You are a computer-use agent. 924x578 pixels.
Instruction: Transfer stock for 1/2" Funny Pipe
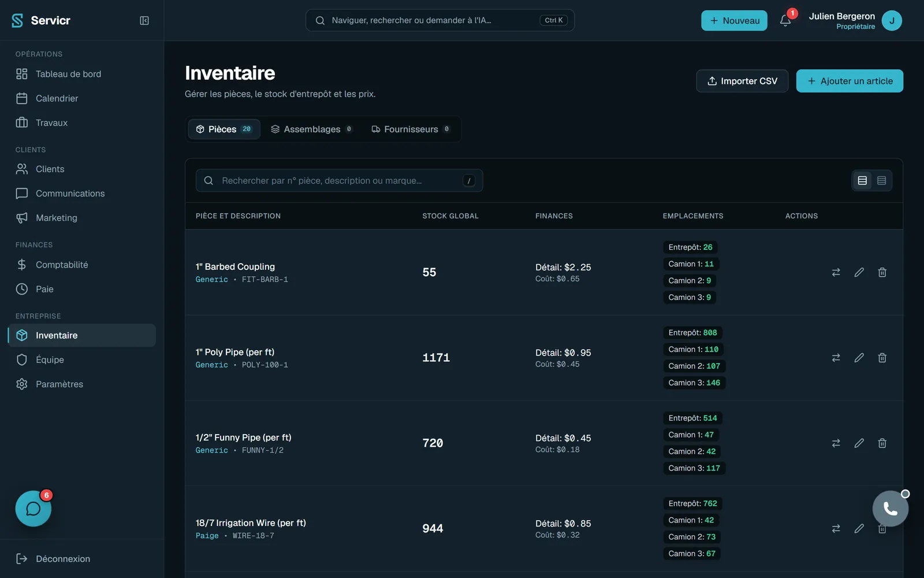(x=836, y=443)
